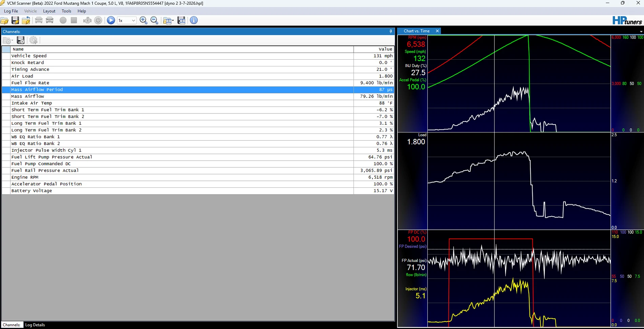The width and height of the screenshot is (644, 329).
Task: Click the Accel Pedal (%) chart legend label
Action: [413, 80]
